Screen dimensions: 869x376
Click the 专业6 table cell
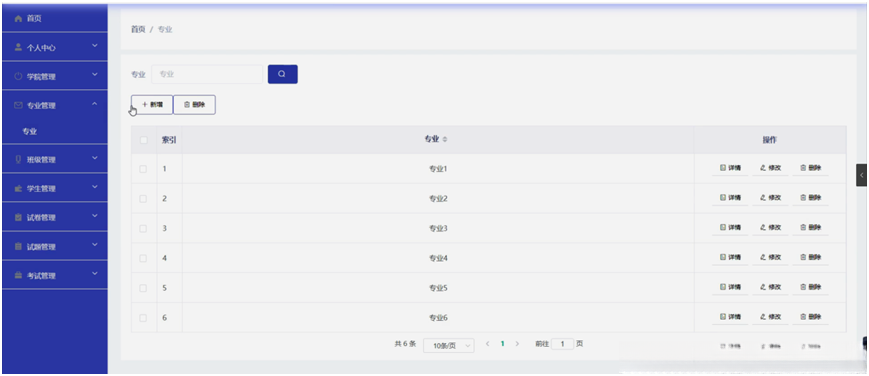(438, 318)
